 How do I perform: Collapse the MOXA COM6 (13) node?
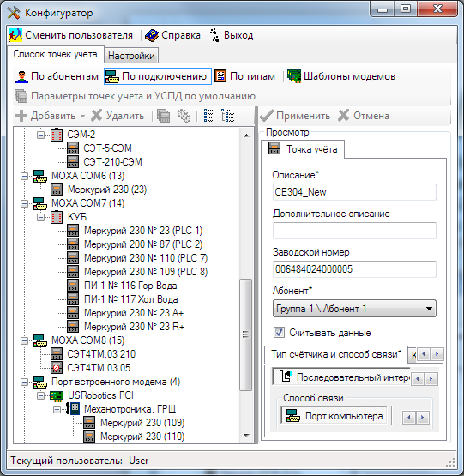pos(24,176)
